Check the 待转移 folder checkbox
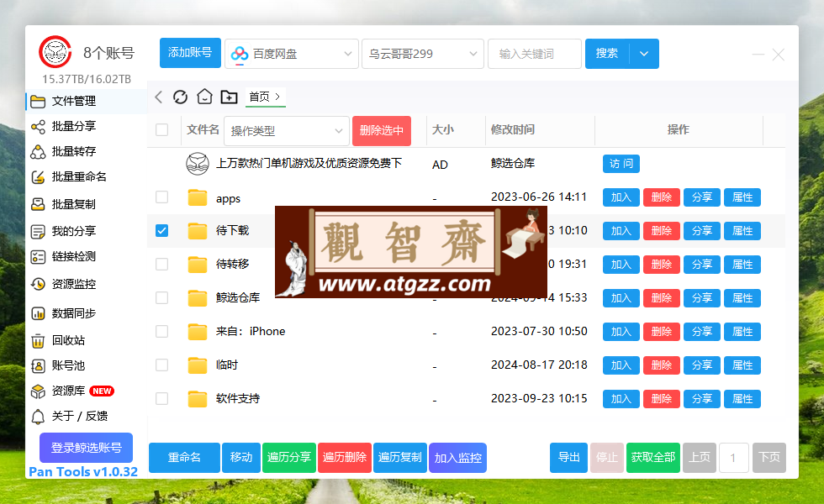The width and height of the screenshot is (824, 504). coord(161,264)
